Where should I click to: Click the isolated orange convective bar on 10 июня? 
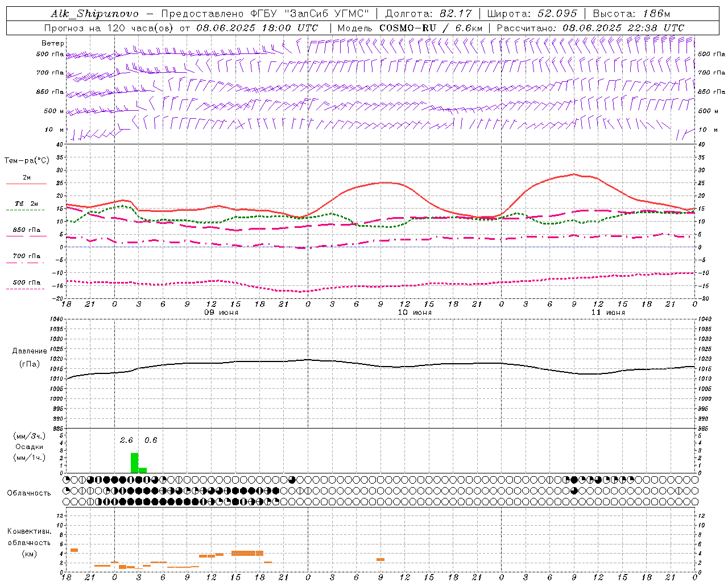coord(380,560)
